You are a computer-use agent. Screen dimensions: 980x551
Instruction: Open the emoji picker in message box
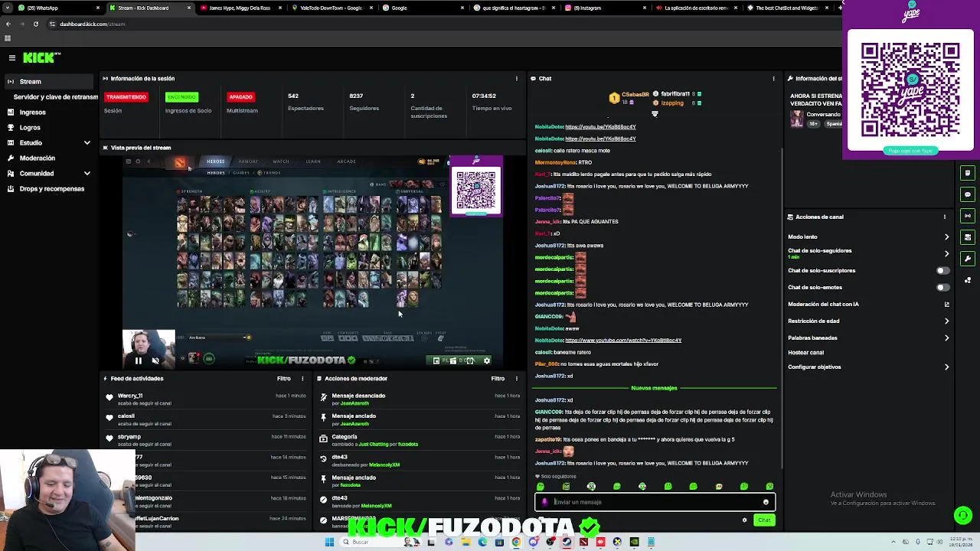766,502
